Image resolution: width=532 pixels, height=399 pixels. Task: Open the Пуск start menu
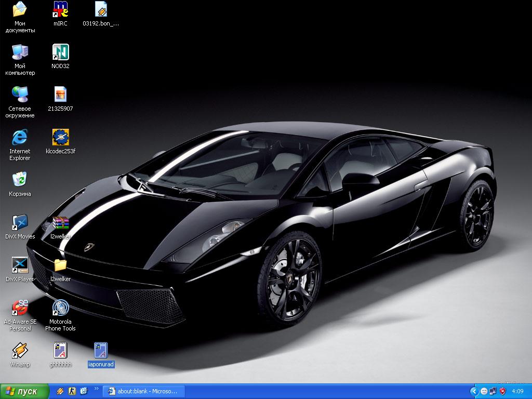coord(24,391)
